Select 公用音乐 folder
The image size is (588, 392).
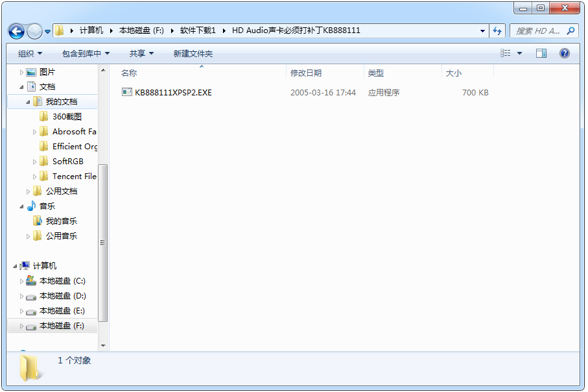pos(62,236)
